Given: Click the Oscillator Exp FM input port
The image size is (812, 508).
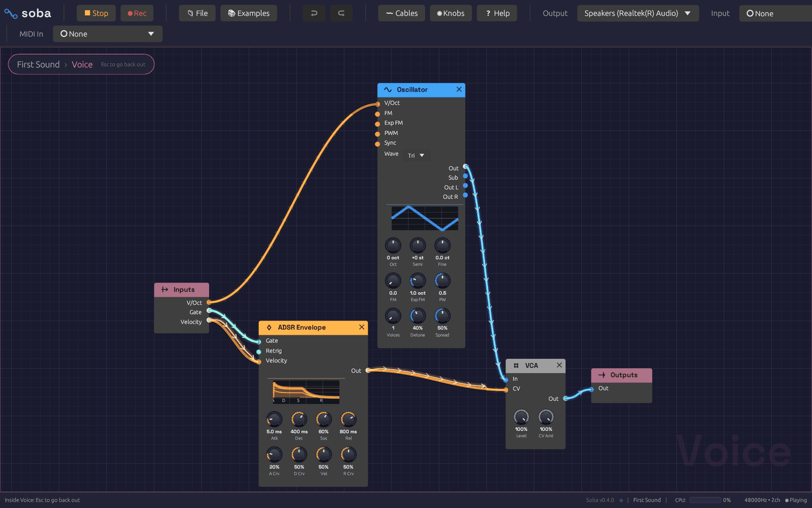Looking at the screenshot, I should pyautogui.click(x=378, y=124).
